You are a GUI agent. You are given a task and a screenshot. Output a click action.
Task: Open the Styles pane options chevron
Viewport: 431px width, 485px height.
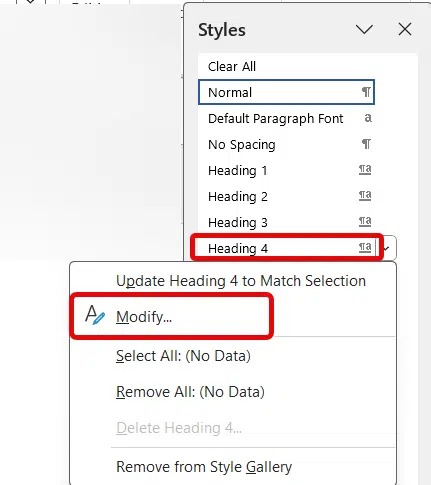tap(364, 30)
